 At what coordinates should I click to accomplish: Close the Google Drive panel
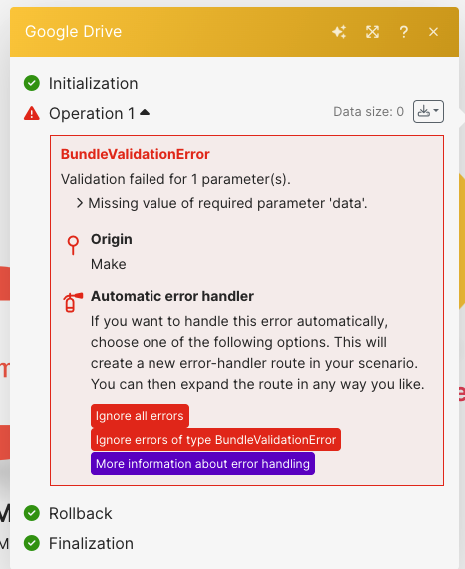(x=433, y=32)
